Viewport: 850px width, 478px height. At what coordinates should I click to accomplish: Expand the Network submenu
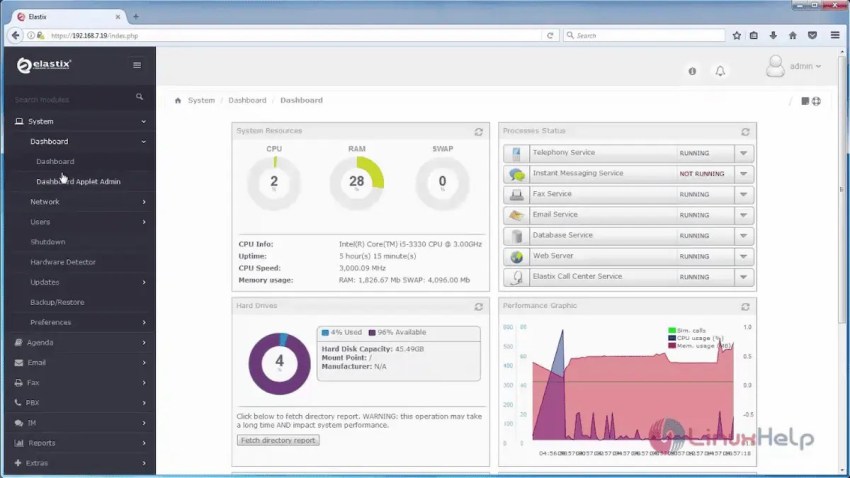tap(80, 202)
